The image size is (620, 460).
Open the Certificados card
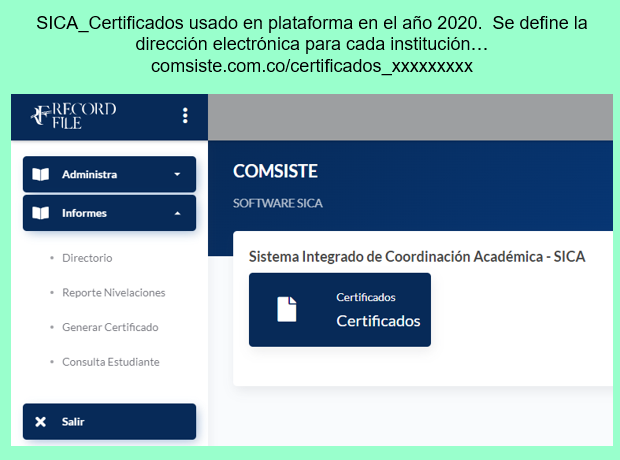(x=340, y=310)
